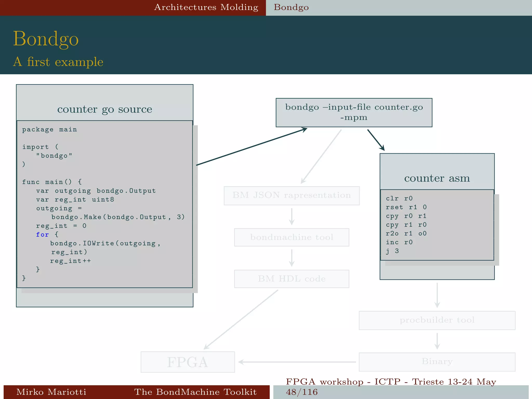The height and width of the screenshot is (399, 532).
Task: Click the 'clr r0' assembly line
Action: [399, 198]
